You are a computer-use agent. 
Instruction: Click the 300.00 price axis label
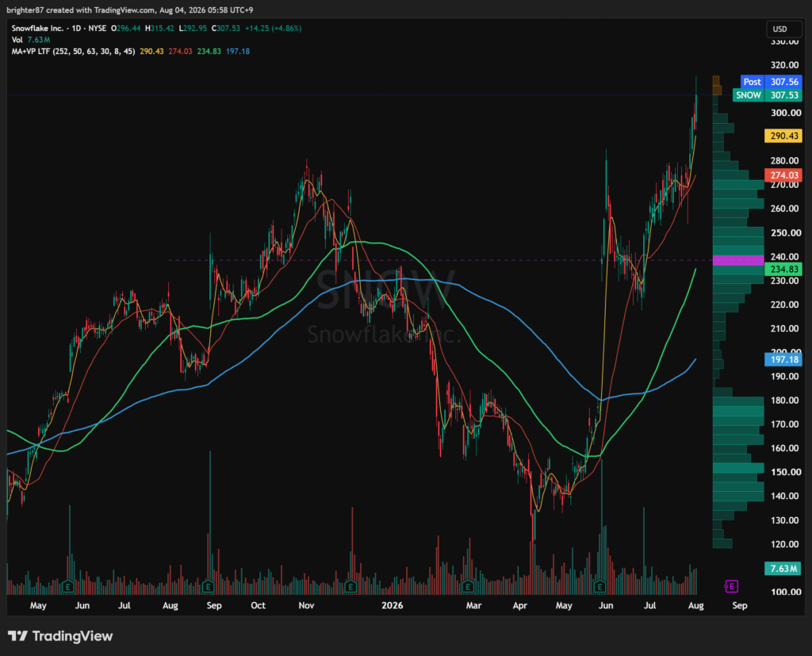coord(786,113)
